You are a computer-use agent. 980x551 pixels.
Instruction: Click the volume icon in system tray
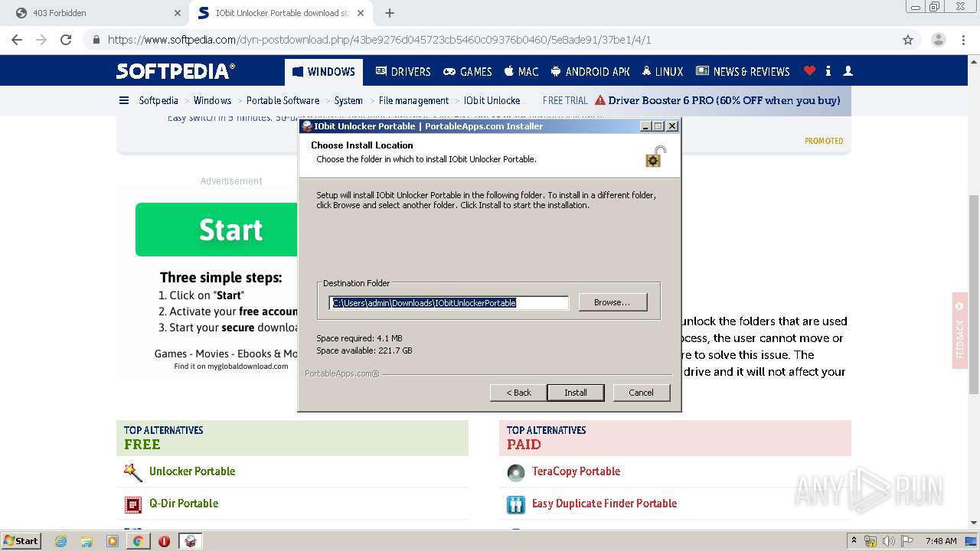click(889, 541)
